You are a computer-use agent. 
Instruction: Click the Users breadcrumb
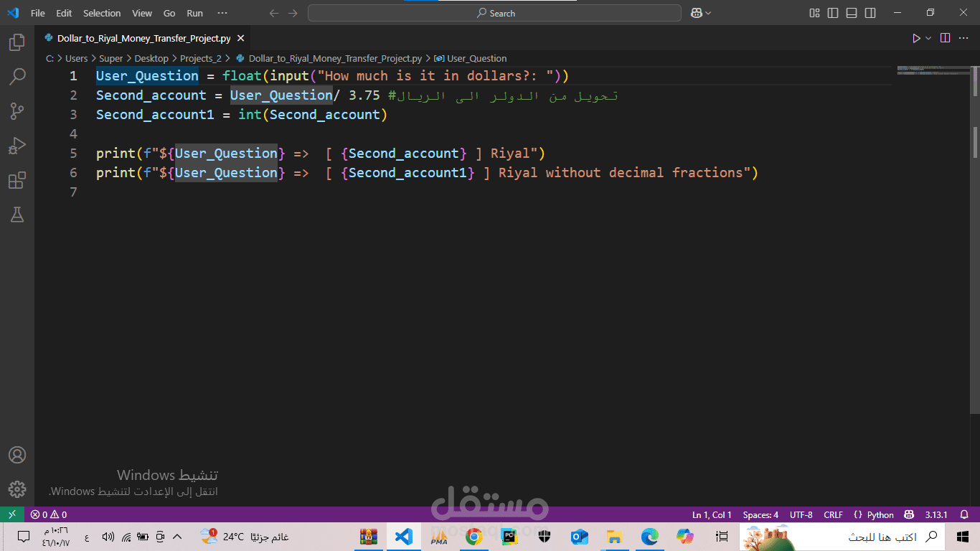click(x=76, y=58)
